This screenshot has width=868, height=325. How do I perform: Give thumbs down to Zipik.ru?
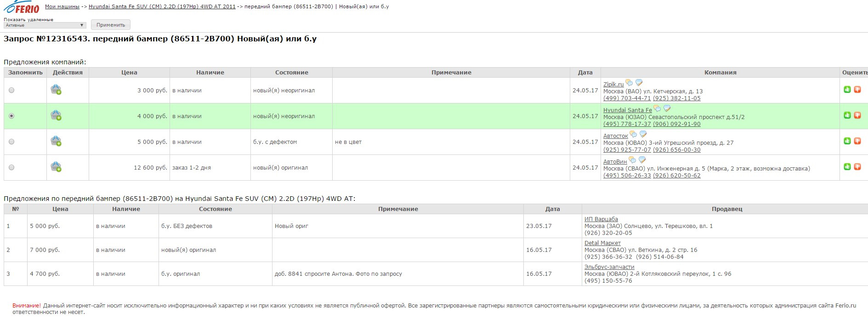tap(857, 90)
